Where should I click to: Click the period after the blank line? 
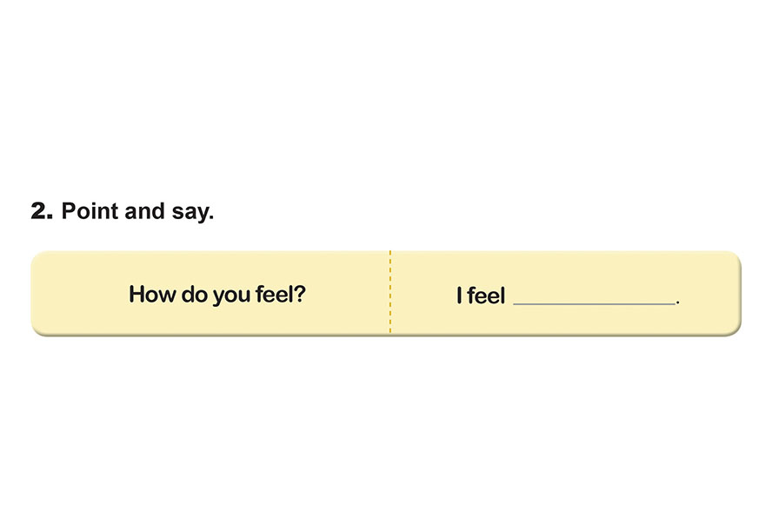pyautogui.click(x=678, y=302)
